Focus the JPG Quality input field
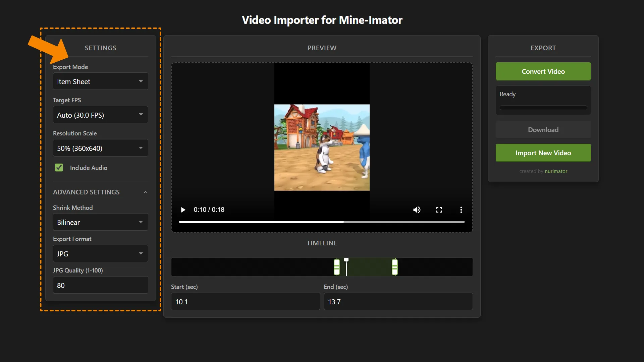 point(100,285)
